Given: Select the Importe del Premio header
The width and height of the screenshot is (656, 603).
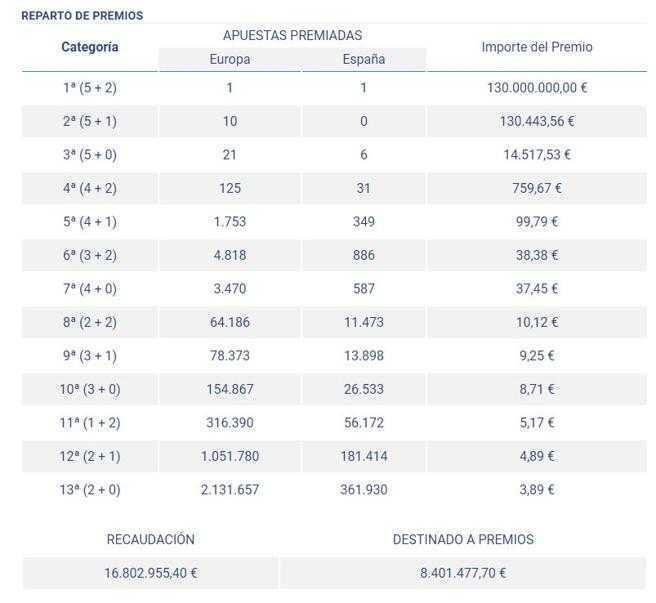Looking at the screenshot, I should tap(537, 47).
